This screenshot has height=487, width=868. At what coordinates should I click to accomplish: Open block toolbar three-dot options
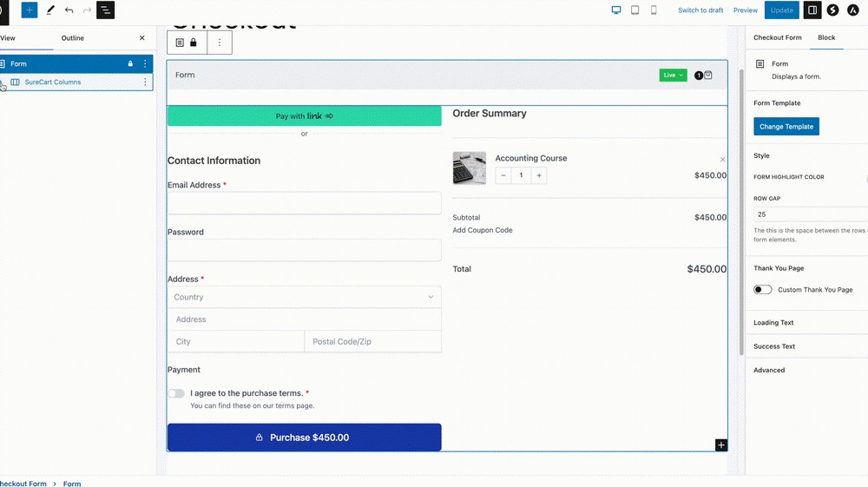(220, 43)
